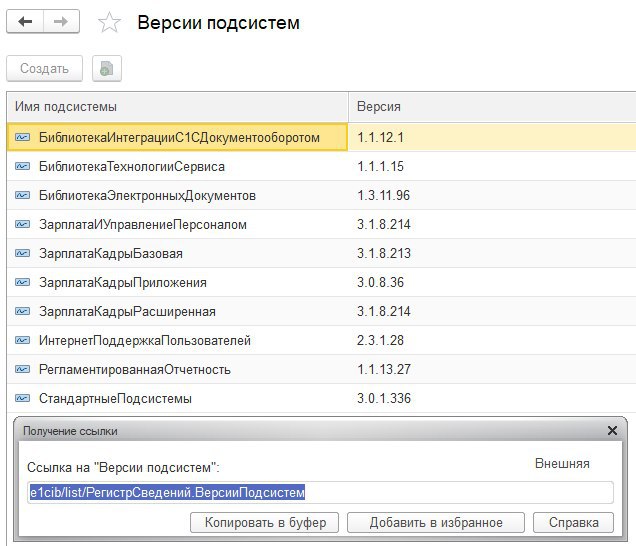This screenshot has height=546, width=636.
Task: Sort by Версия column header
Action: [x=492, y=107]
